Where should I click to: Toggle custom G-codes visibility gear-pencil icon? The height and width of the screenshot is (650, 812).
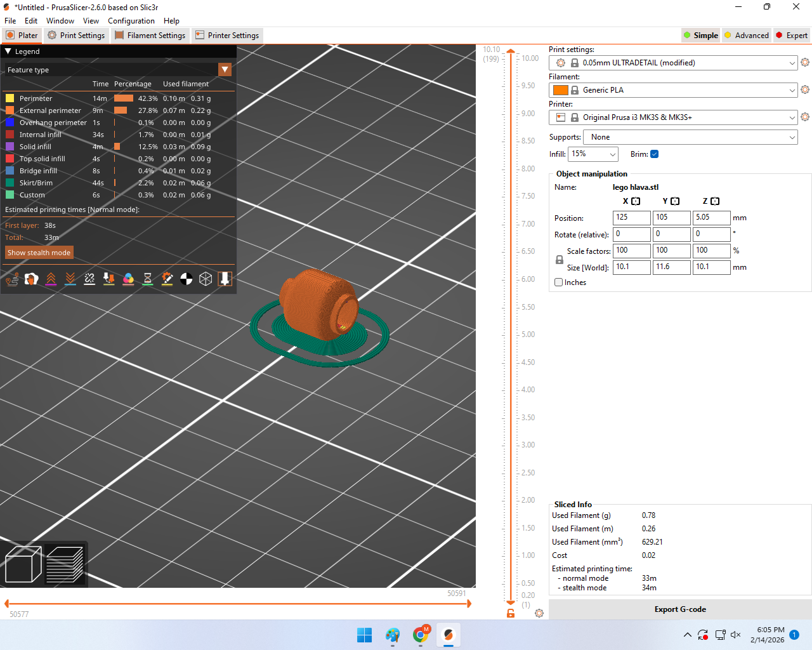pyautogui.click(x=167, y=279)
